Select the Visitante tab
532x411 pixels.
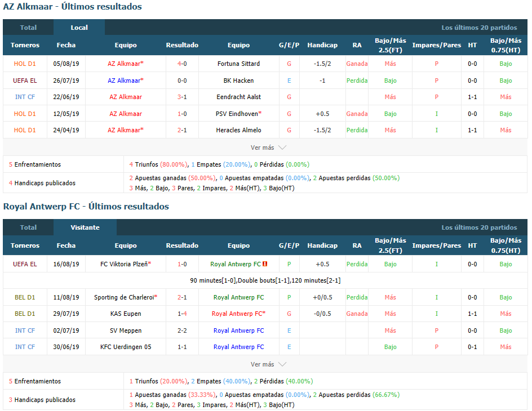point(85,227)
